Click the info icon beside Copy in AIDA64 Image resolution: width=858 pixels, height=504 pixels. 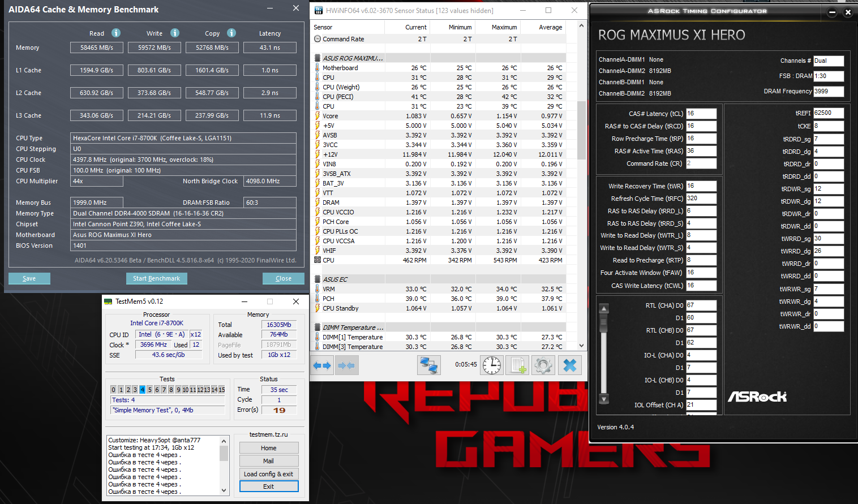231,33
